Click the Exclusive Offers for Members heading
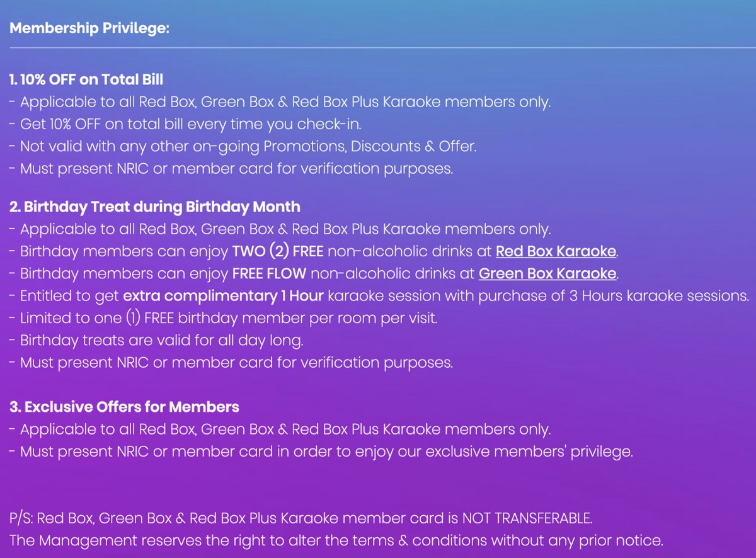This screenshot has width=756, height=558. (x=125, y=407)
